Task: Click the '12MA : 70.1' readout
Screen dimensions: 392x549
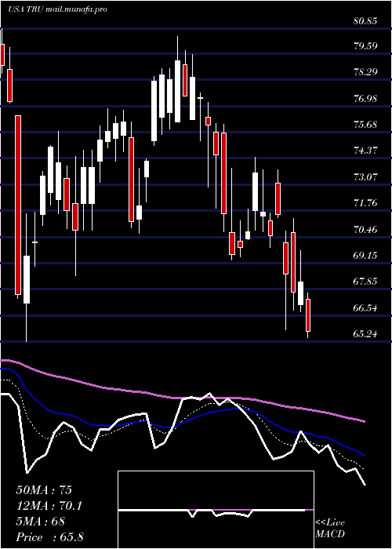Action: 49,506
